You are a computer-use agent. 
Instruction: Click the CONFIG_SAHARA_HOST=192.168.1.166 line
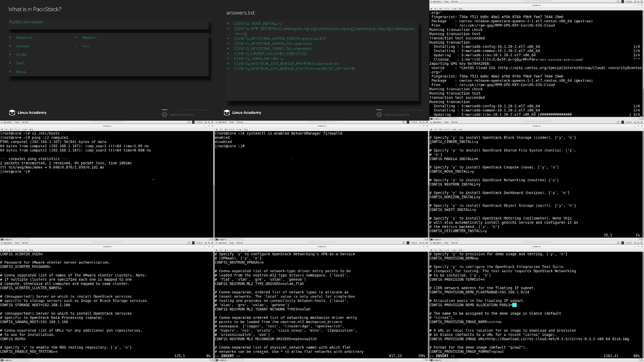[34, 322]
